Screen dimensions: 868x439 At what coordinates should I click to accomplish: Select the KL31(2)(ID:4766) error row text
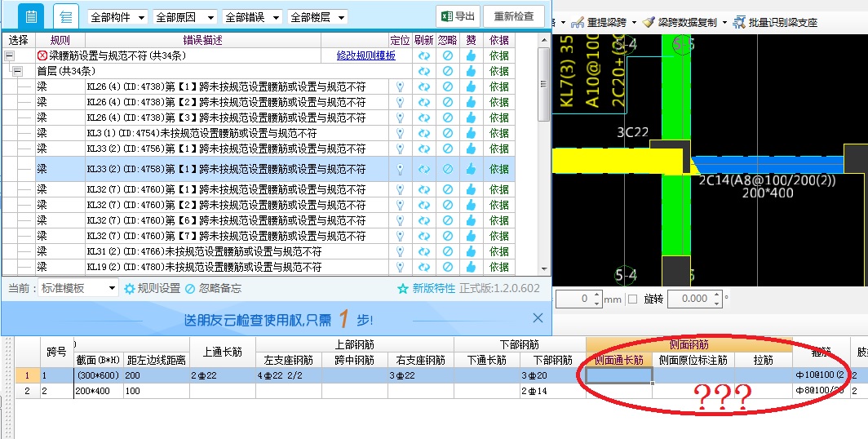pyautogui.click(x=204, y=251)
